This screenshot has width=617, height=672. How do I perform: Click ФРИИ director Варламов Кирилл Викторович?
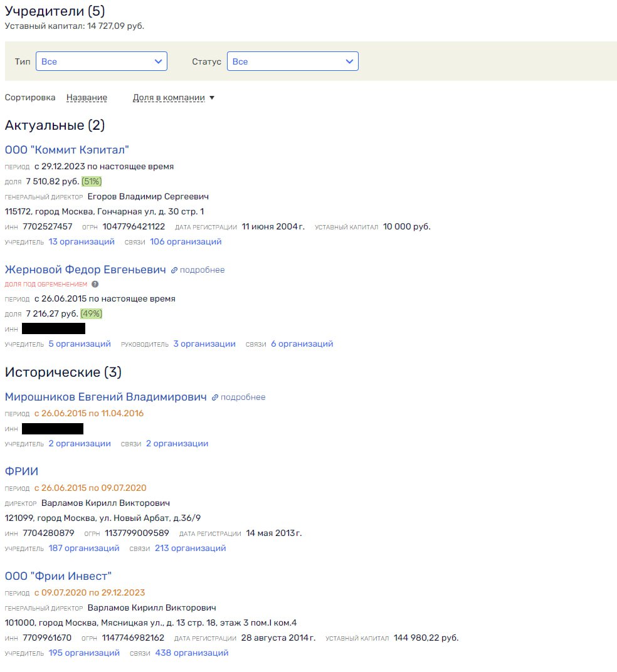pyautogui.click(x=105, y=503)
